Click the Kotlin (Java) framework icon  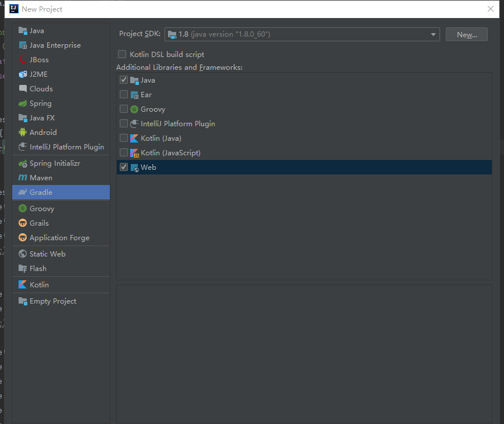(x=134, y=138)
